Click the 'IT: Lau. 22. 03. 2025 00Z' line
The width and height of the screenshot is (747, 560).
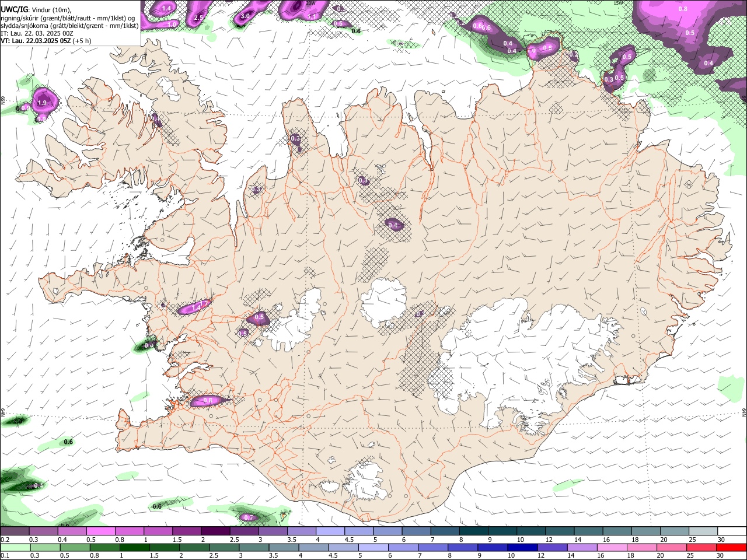coord(37,33)
